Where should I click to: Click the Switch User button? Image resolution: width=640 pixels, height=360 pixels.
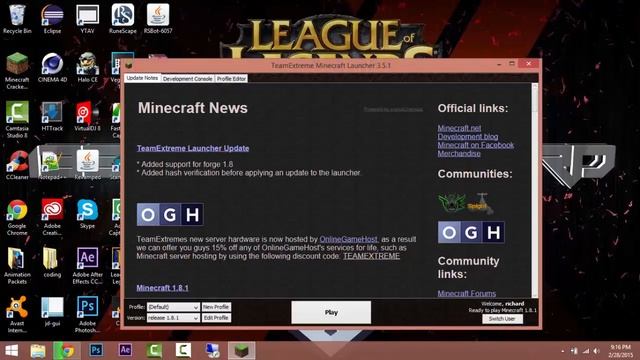502,319
